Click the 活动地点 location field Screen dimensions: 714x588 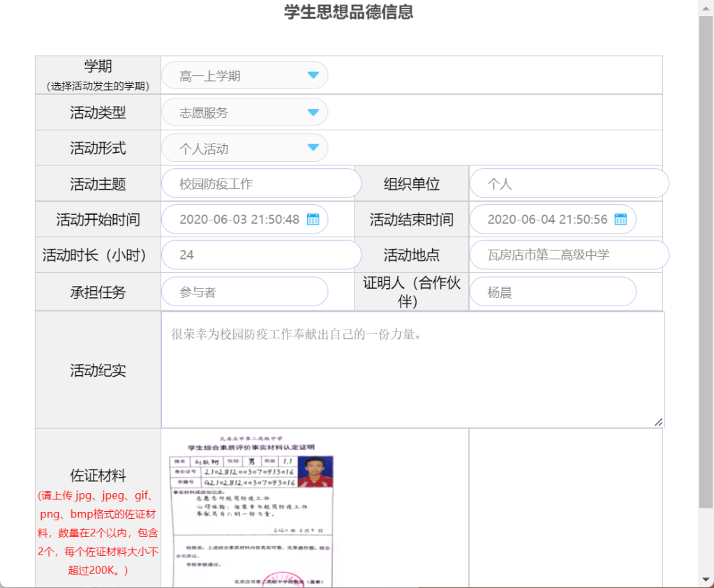[x=568, y=255]
